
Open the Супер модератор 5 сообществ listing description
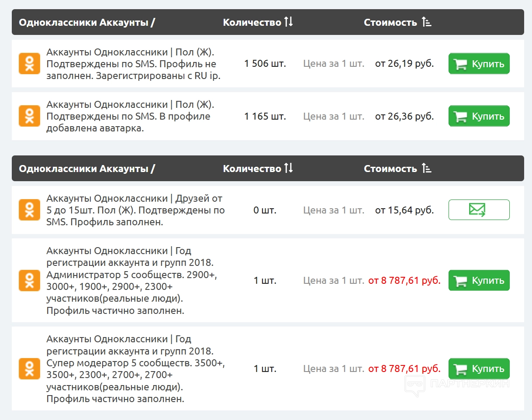point(131,368)
